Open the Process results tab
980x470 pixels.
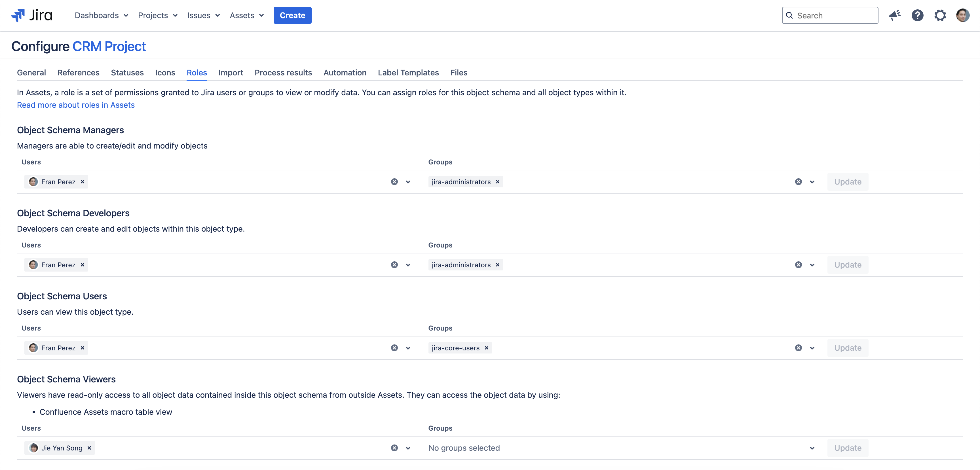(x=283, y=73)
